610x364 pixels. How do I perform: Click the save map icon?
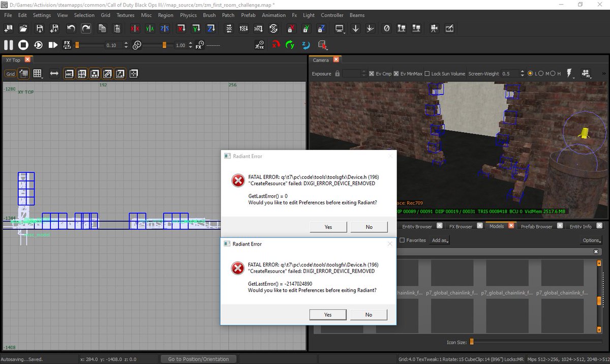click(40, 28)
